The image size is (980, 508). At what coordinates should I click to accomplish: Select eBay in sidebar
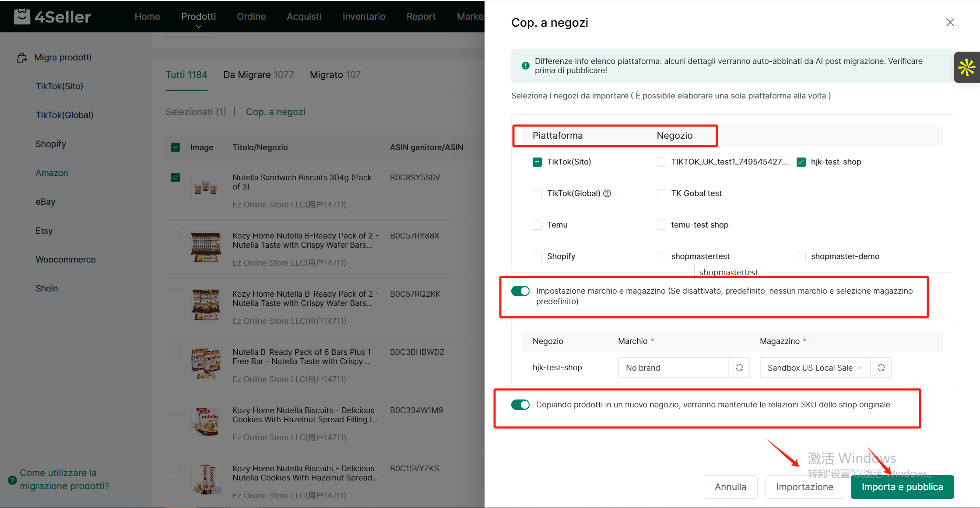point(46,202)
